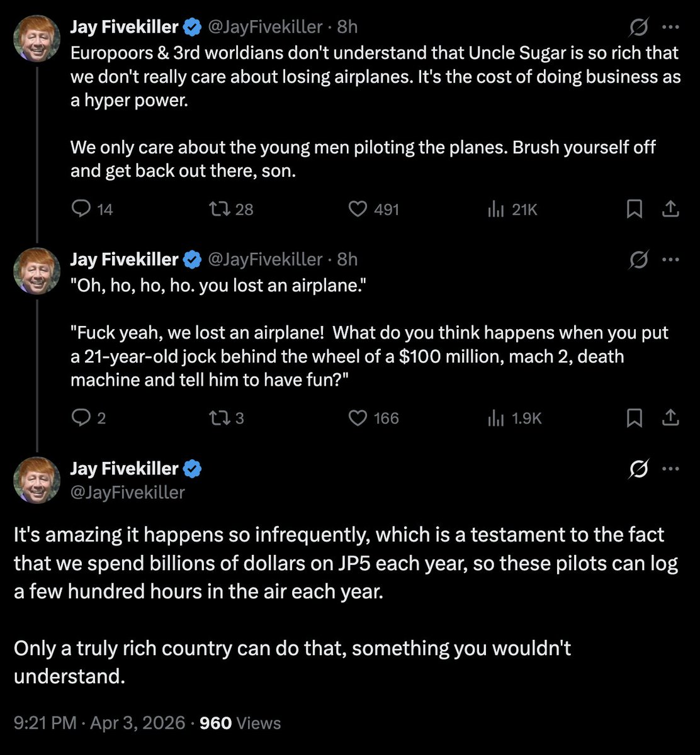Image resolution: width=700 pixels, height=755 pixels.
Task: Open Grok icon on the main tweet
Action: pos(638,469)
